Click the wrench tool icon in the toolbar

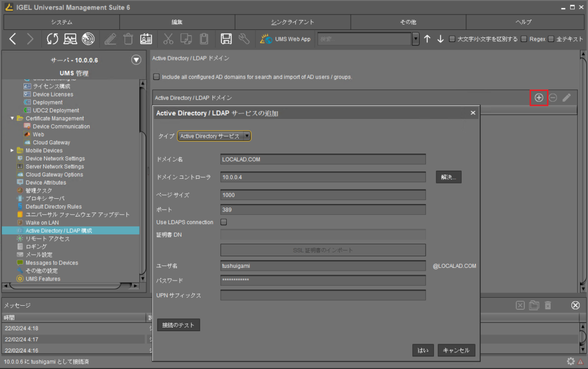(x=243, y=39)
